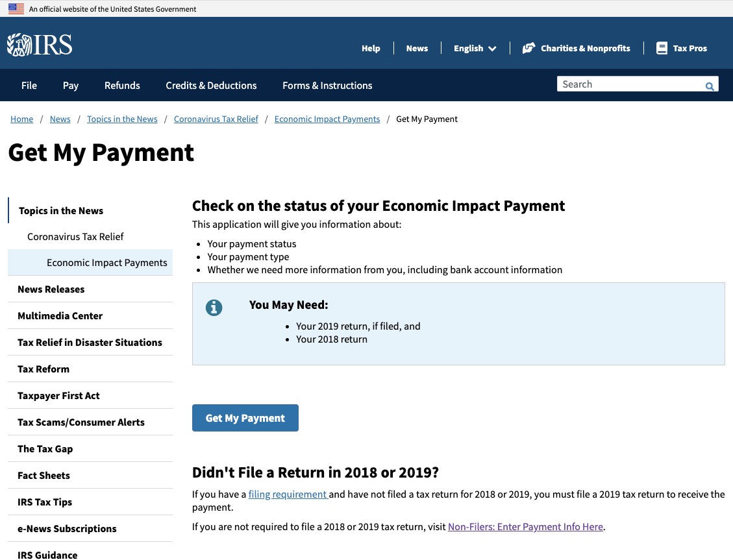This screenshot has height=560, width=733.
Task: Go to Home breadcrumb
Action: pos(22,119)
